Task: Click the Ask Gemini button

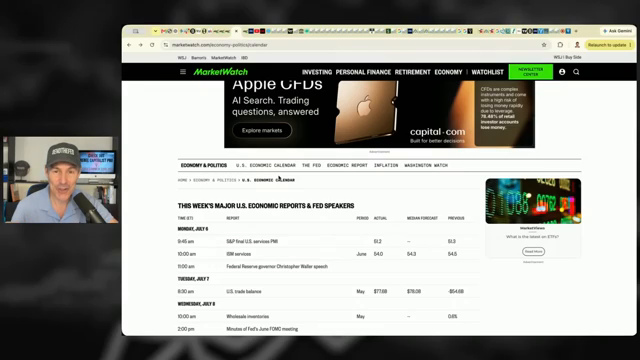Action: (x=618, y=31)
